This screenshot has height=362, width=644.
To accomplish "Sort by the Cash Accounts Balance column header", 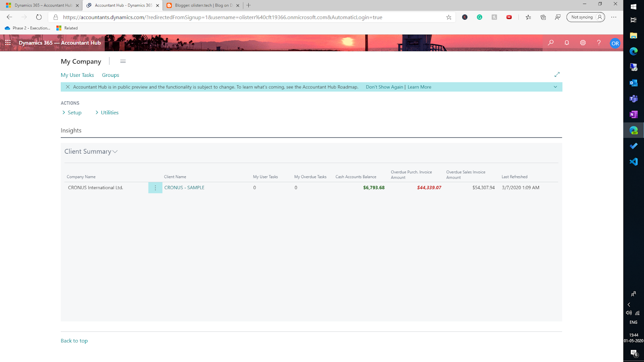I will pos(356,177).
